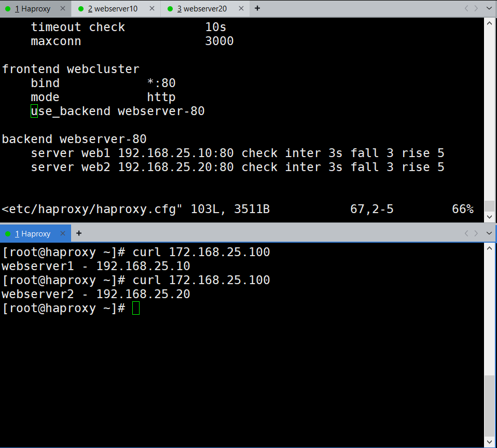Click the green status dot on top Haproxy tab
Viewport: 497px width, 448px height.
click(x=8, y=9)
